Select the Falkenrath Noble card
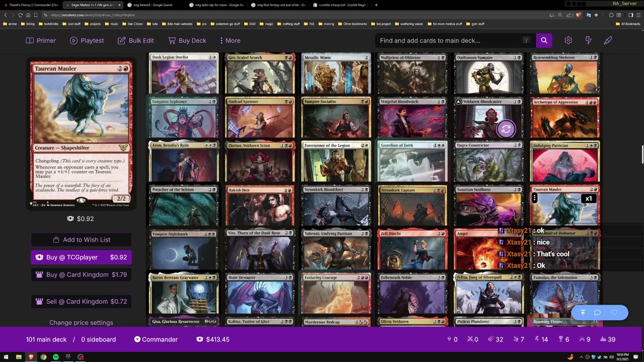This screenshot has width=644, height=362. click(x=412, y=294)
